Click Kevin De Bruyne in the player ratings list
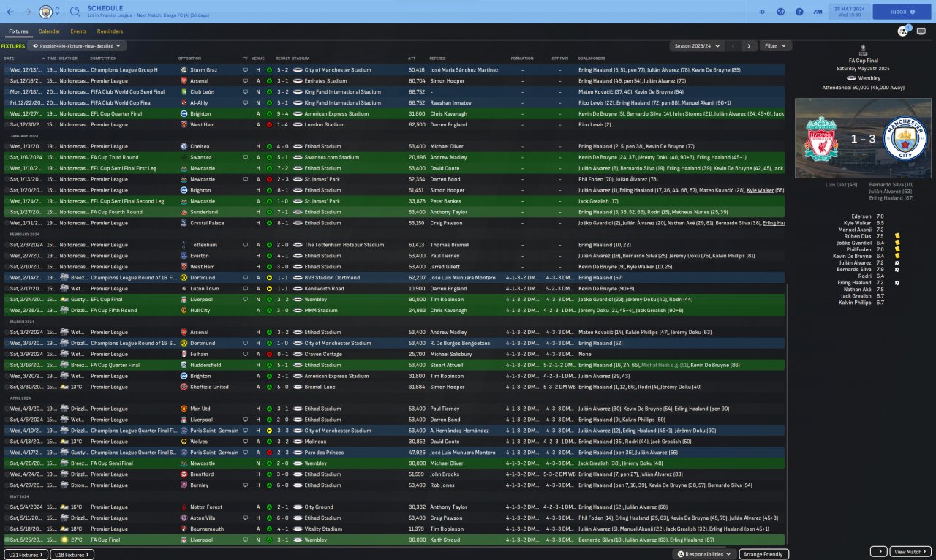 coord(853,256)
